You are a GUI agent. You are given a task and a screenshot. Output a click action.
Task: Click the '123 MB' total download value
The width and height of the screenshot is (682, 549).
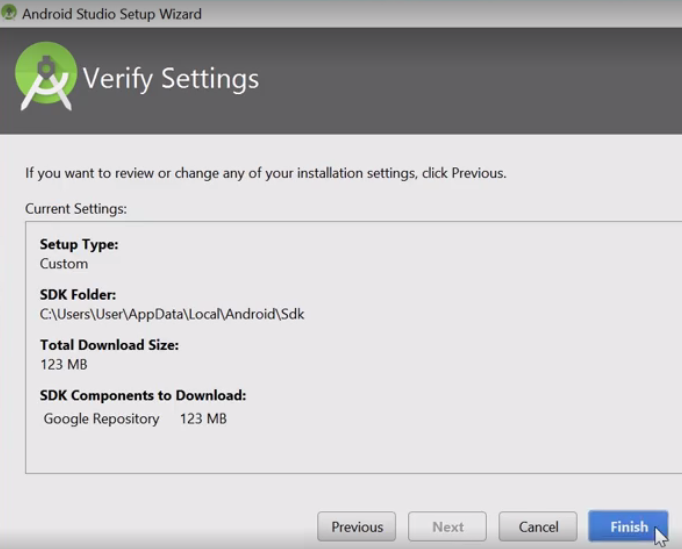click(64, 364)
